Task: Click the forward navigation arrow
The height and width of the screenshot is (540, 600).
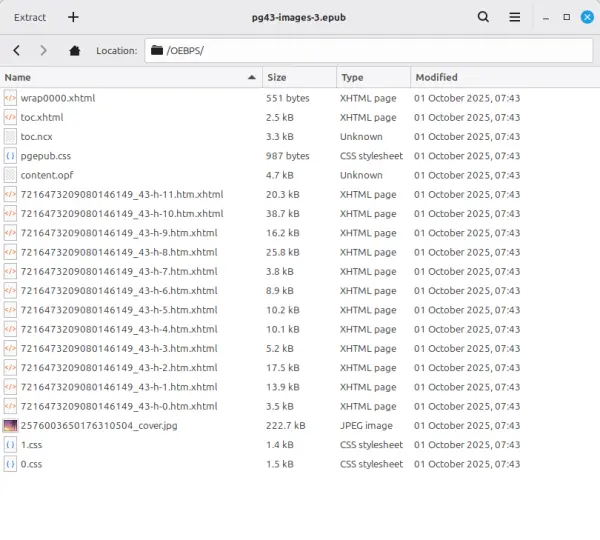Action: point(43,50)
